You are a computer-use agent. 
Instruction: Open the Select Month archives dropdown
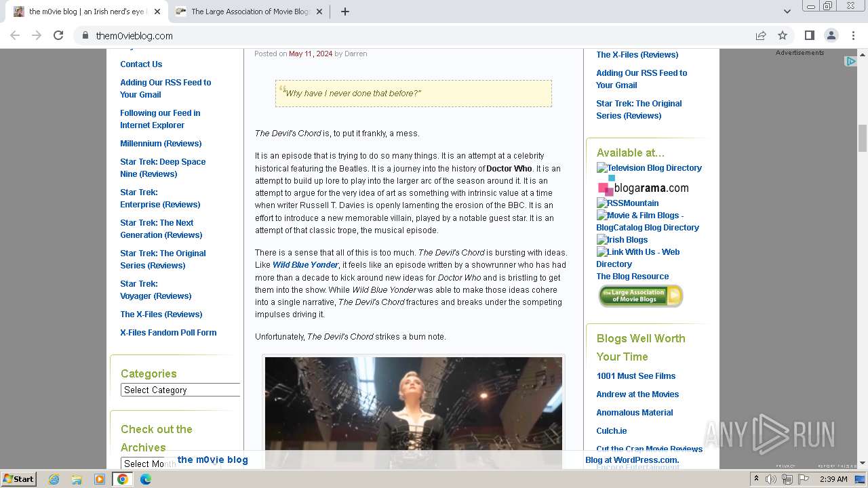coord(180,464)
